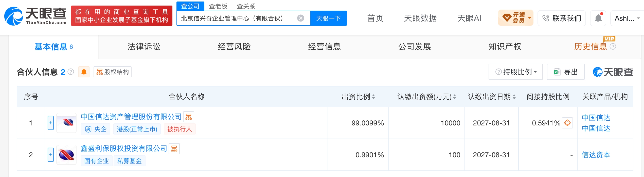
Task: Open equity structure icon beside 鑫盛利保股权投资有限公司
Action: point(174,149)
